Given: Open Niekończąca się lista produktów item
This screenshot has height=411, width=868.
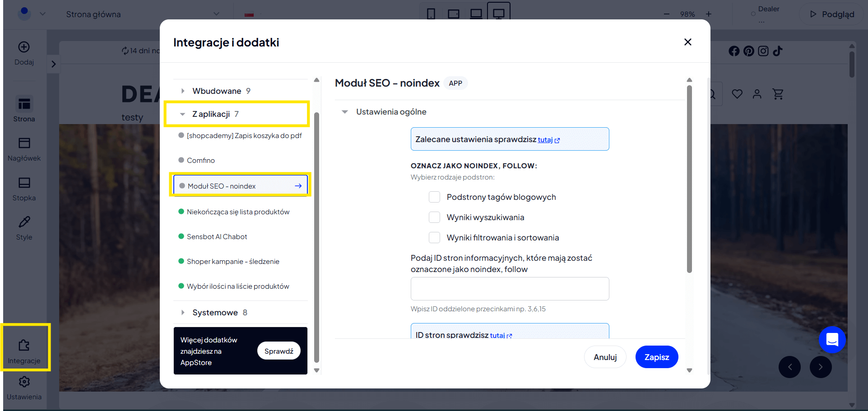Looking at the screenshot, I should 238,212.
